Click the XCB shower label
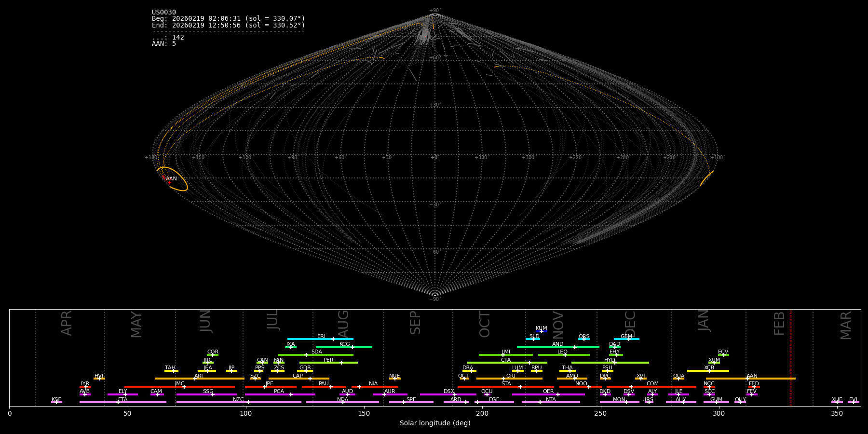 709,368
